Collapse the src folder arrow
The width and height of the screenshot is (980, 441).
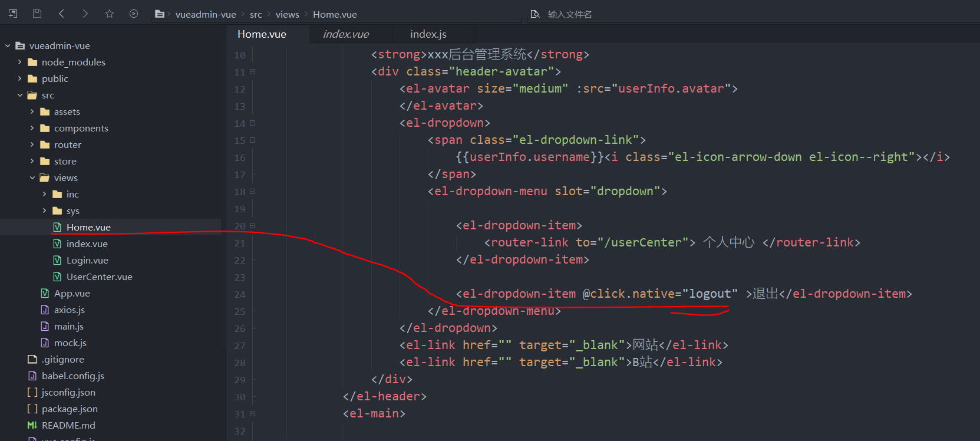20,95
